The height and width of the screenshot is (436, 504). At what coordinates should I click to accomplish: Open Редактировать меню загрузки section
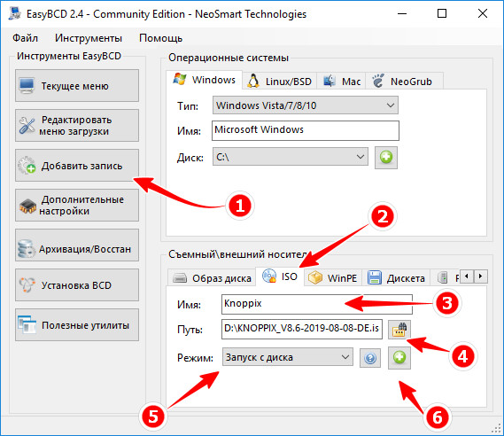(x=77, y=126)
